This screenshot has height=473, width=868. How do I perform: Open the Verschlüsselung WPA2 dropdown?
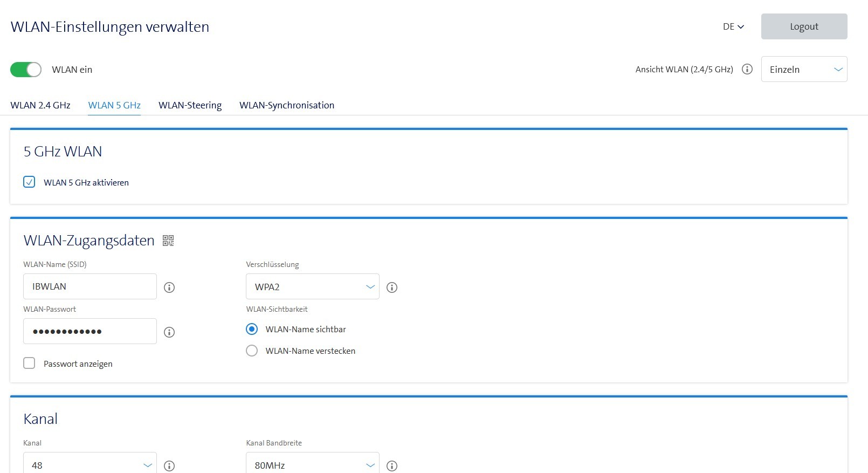(x=313, y=287)
